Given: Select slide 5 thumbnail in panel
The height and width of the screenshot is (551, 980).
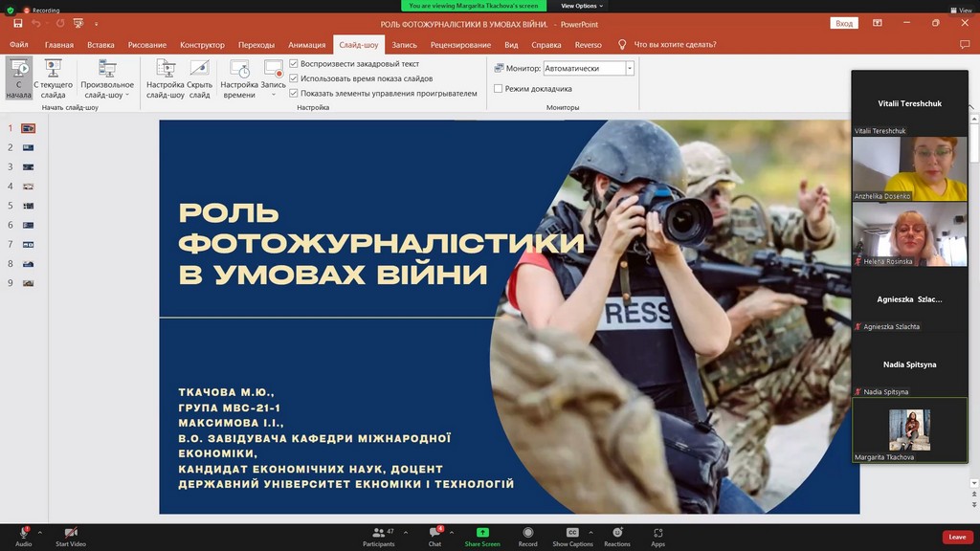Looking at the screenshot, I should 28,206.
